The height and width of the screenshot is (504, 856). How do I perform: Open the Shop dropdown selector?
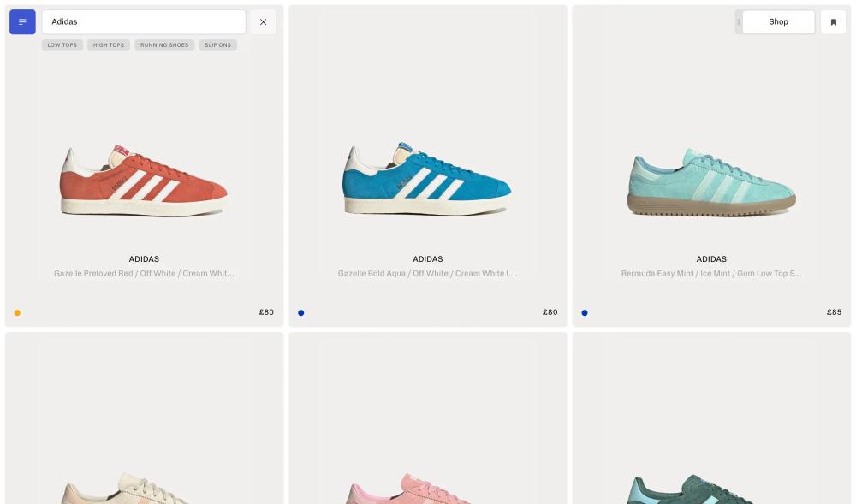click(x=778, y=21)
